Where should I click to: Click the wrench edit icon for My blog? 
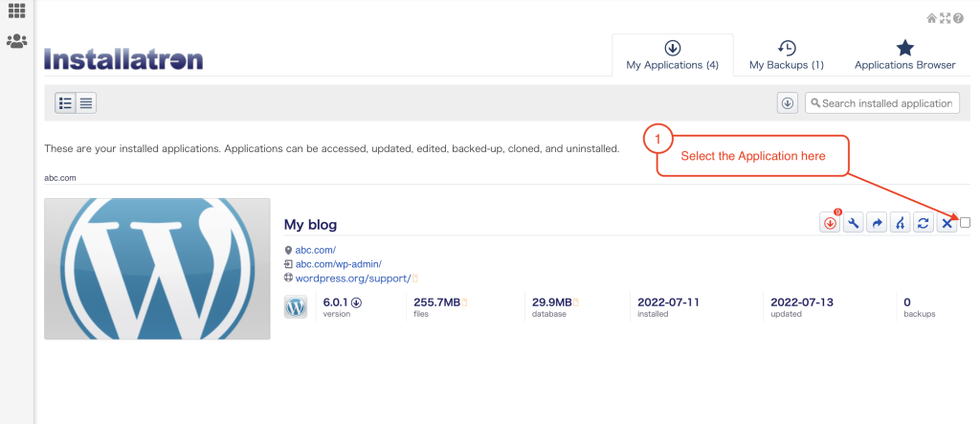click(853, 223)
